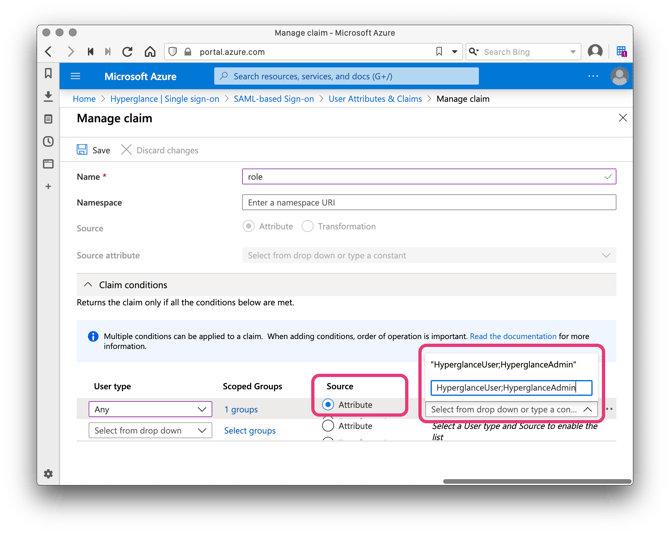This screenshot has height=534, width=670.
Task: Click Read the documentation link
Action: [513, 336]
